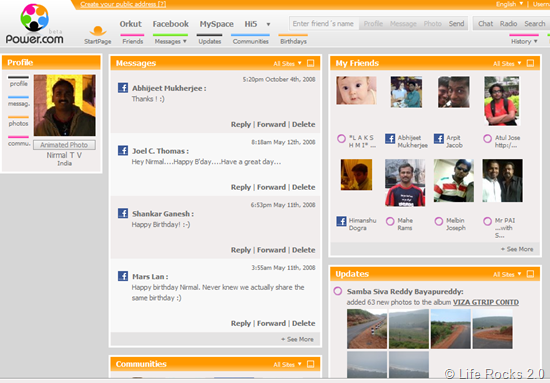Screen dimensions: 550x383
Task: Click Facebook icon beside Joel C. Thomas message
Action: coord(123,150)
